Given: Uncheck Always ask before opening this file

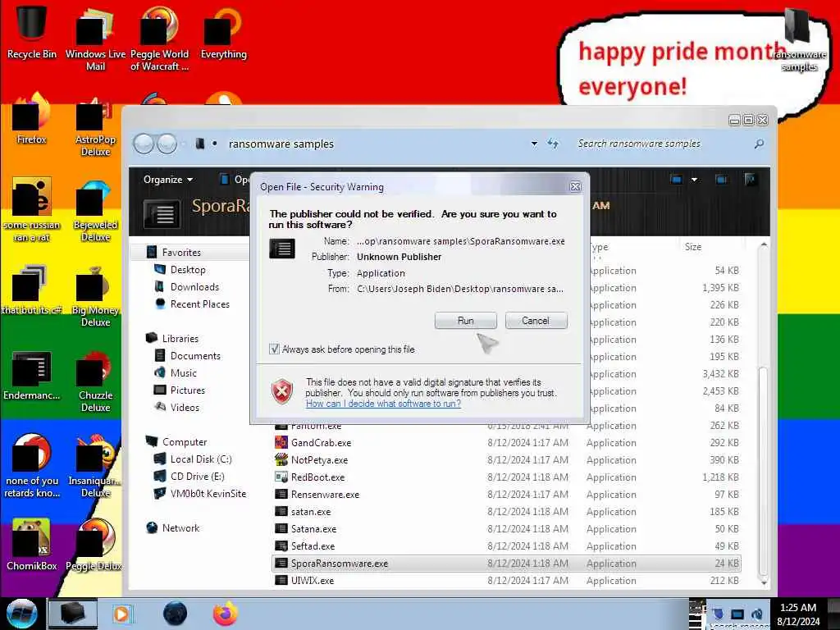Looking at the screenshot, I should [x=274, y=349].
